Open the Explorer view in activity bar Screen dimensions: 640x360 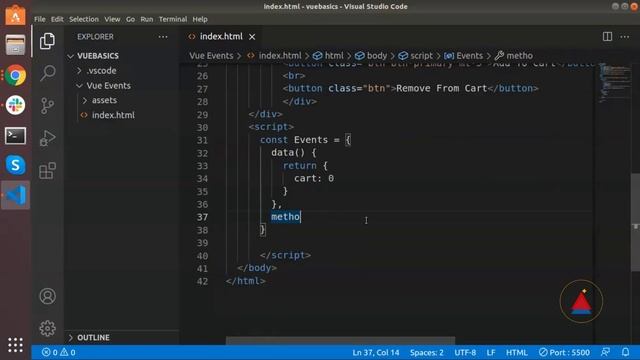[47, 41]
